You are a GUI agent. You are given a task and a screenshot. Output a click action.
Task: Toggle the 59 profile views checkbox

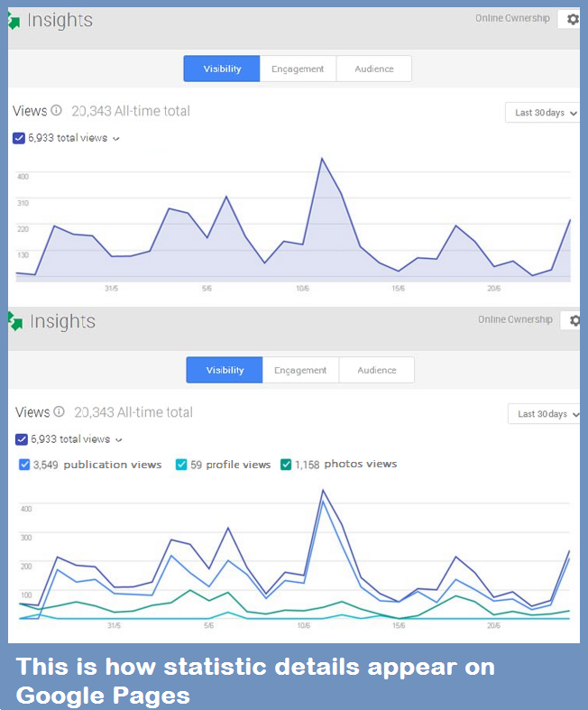(182, 465)
